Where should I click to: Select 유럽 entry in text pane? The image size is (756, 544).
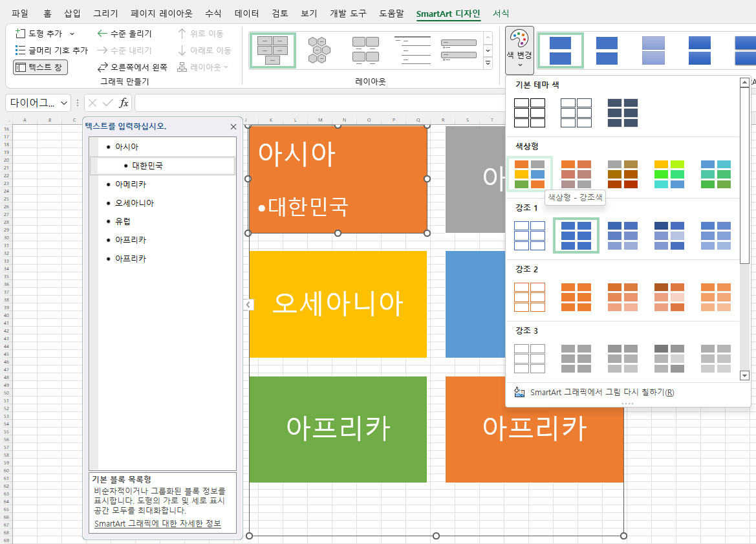click(x=122, y=221)
